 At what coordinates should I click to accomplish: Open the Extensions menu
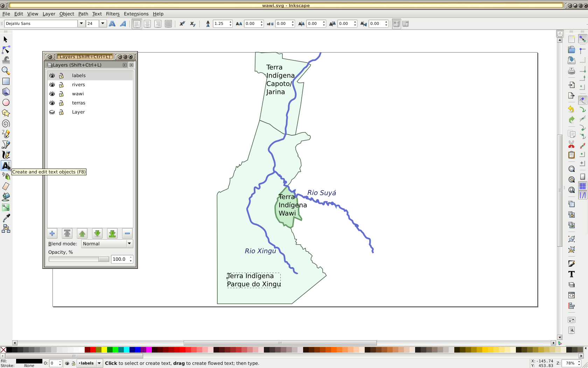pyautogui.click(x=136, y=14)
